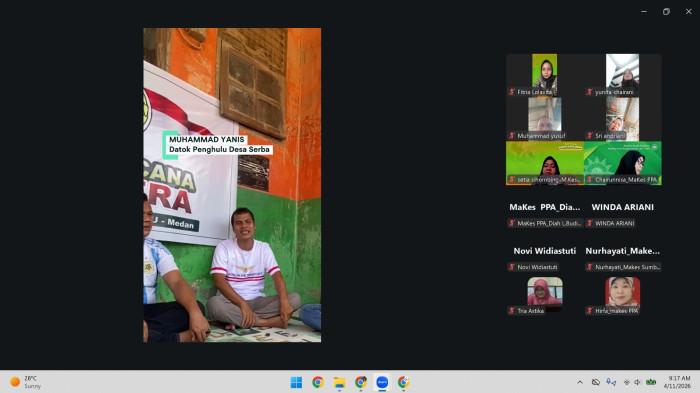Minimize the Zoom meeting window
Viewport: 700px width, 393px height.
click(644, 12)
